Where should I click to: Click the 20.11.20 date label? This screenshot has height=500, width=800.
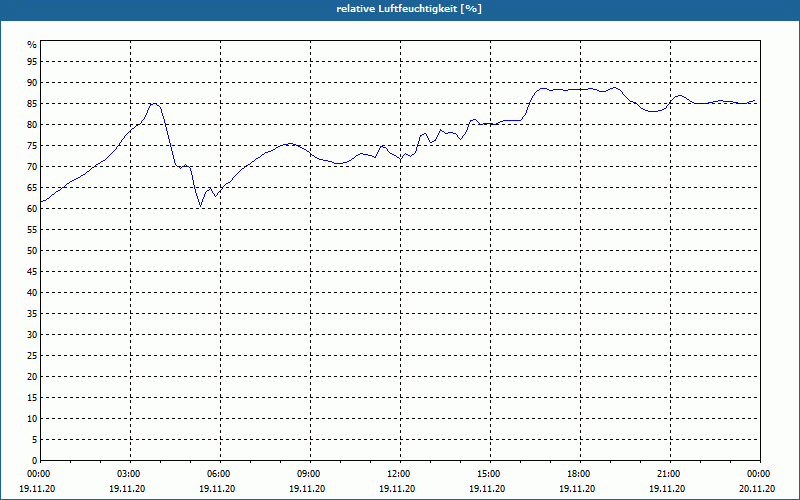757,489
